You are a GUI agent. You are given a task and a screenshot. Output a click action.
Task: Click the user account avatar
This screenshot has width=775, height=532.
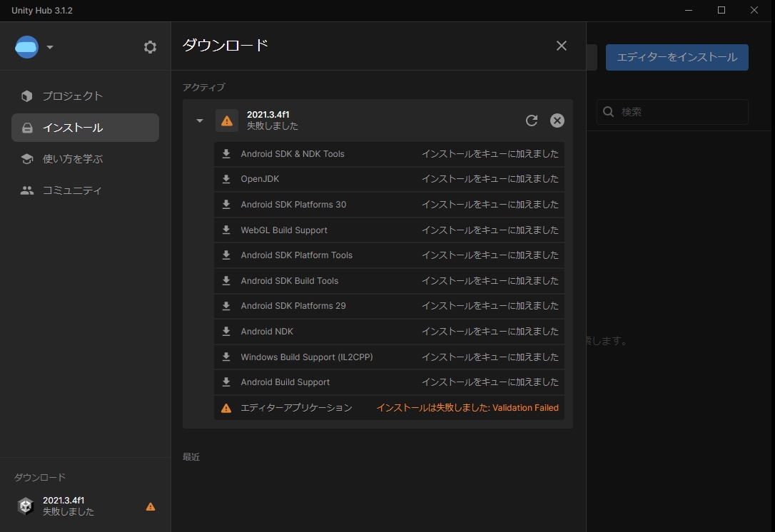click(x=26, y=46)
